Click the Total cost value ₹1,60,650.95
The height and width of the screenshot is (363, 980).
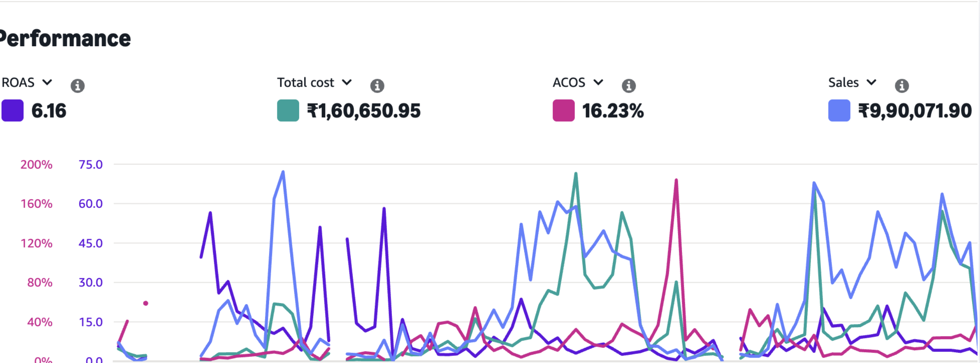click(363, 111)
